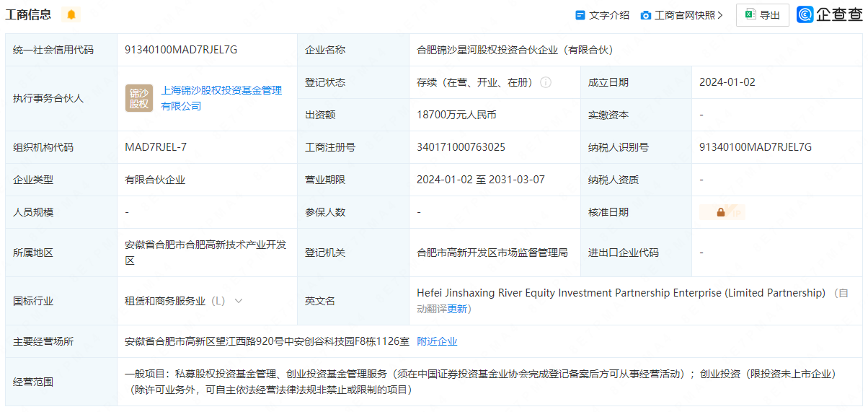Click the registration number 340171000763025
This screenshot has height=412, width=868.
[x=461, y=147]
